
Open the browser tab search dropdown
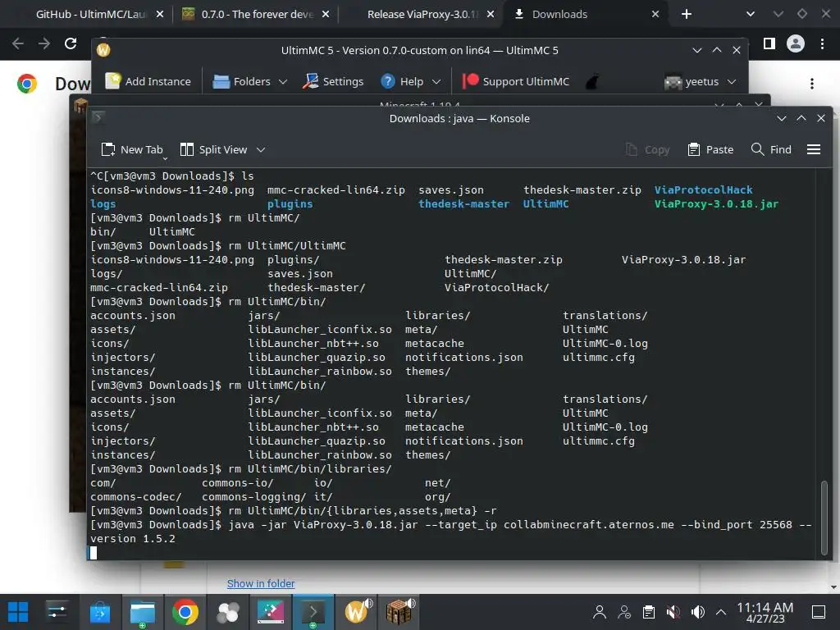tap(750, 15)
